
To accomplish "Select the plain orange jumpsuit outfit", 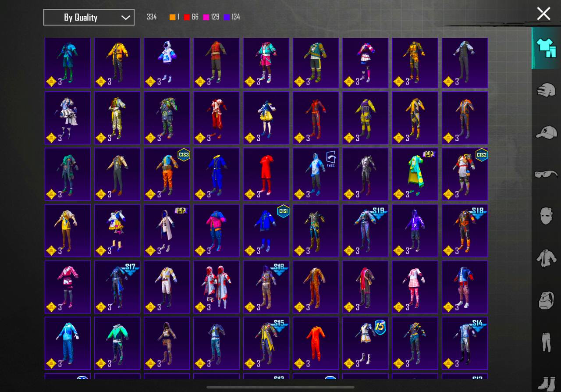I will pyautogui.click(x=316, y=343).
